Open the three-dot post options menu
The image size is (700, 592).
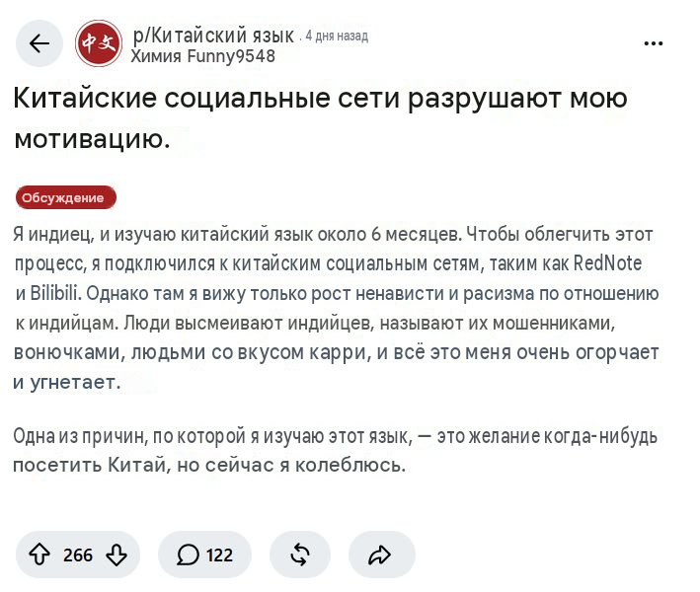pos(654,43)
